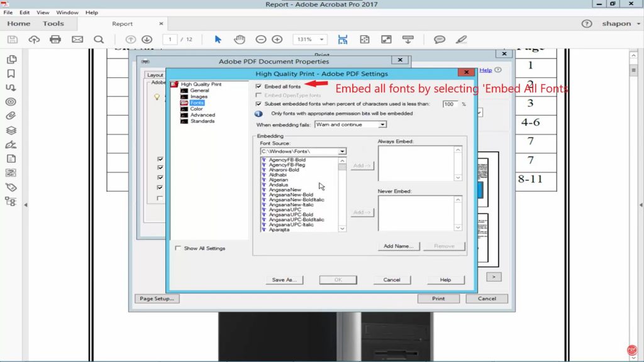Activate the blue selection arrow tool
The height and width of the screenshot is (362, 644).
click(218, 40)
